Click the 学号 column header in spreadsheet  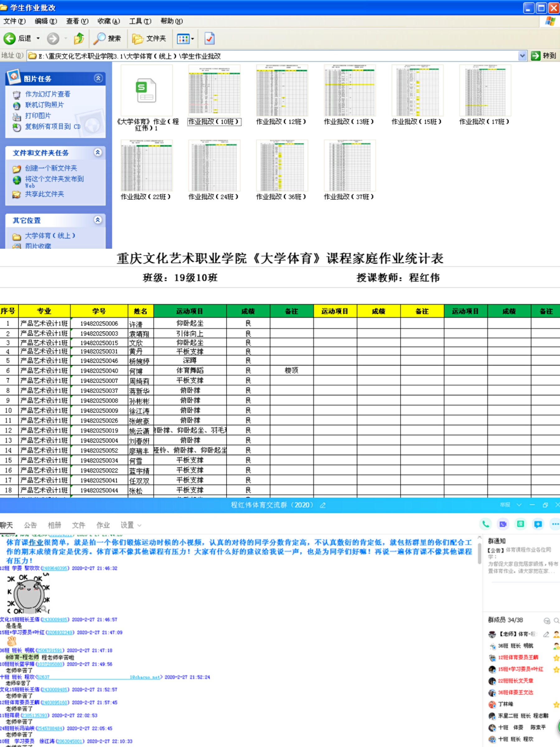99,311
